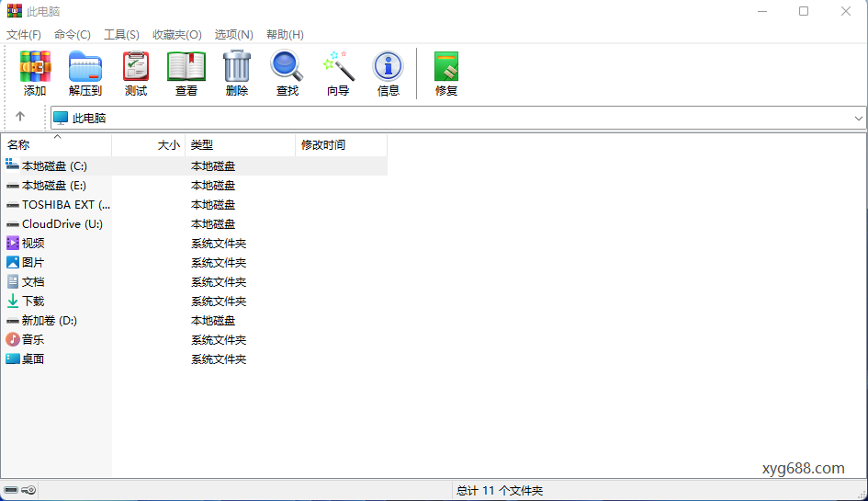
Task: Select the 本地磁盘 (C:) drive icon
Action: click(x=12, y=165)
